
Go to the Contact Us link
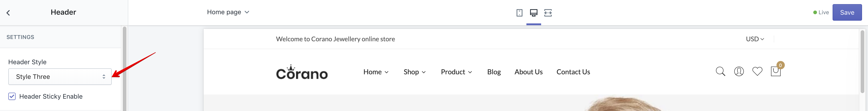click(573, 72)
